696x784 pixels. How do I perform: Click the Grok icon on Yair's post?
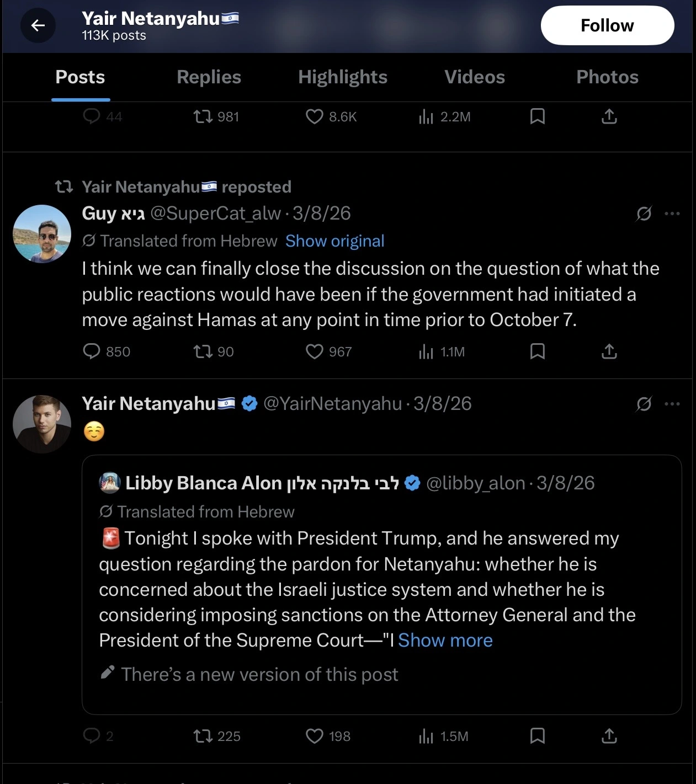coord(644,404)
